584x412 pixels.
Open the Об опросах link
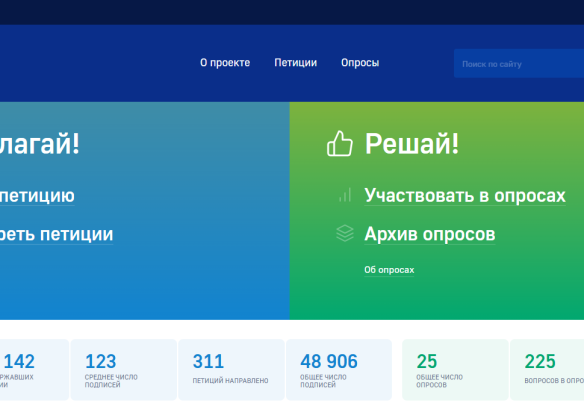point(389,270)
